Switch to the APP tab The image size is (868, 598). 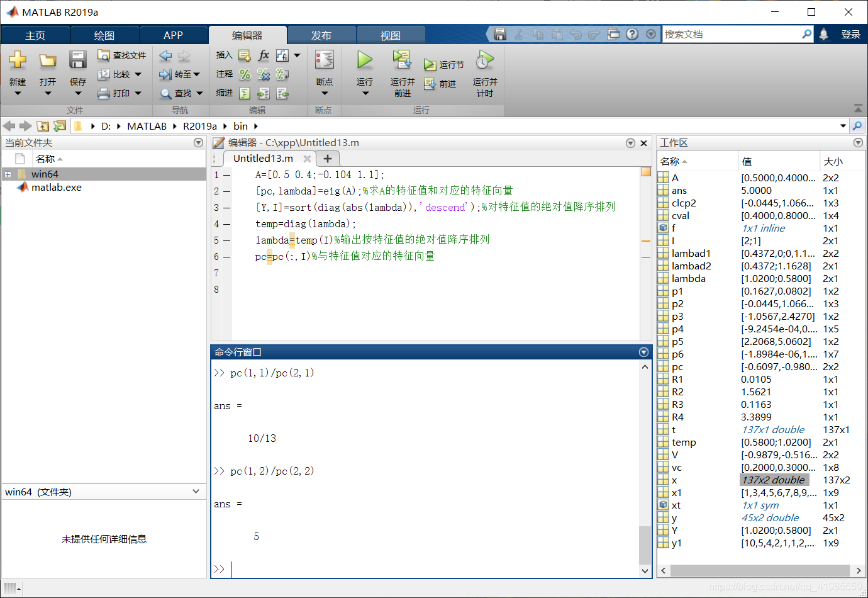click(173, 35)
